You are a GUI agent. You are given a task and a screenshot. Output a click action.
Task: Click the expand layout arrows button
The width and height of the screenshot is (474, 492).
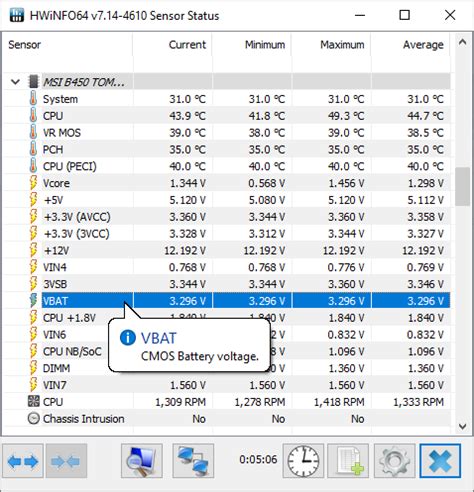click(23, 461)
